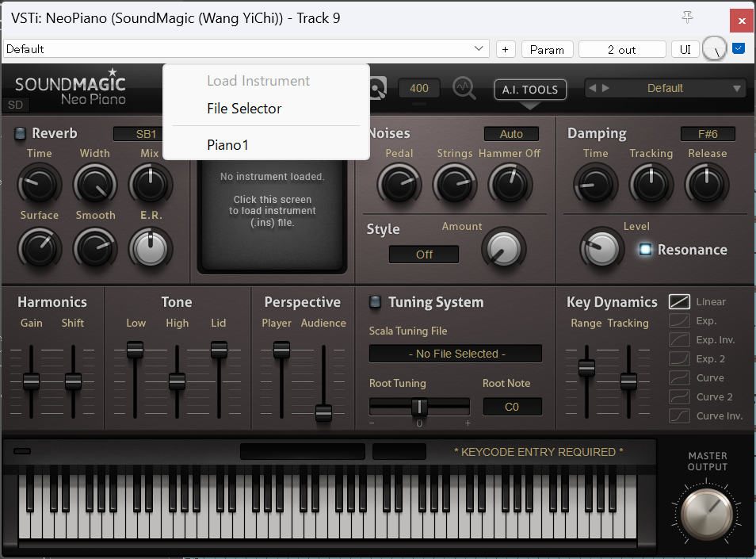This screenshot has height=559, width=756.
Task: Select the Exp. curve icon
Action: pos(679,321)
